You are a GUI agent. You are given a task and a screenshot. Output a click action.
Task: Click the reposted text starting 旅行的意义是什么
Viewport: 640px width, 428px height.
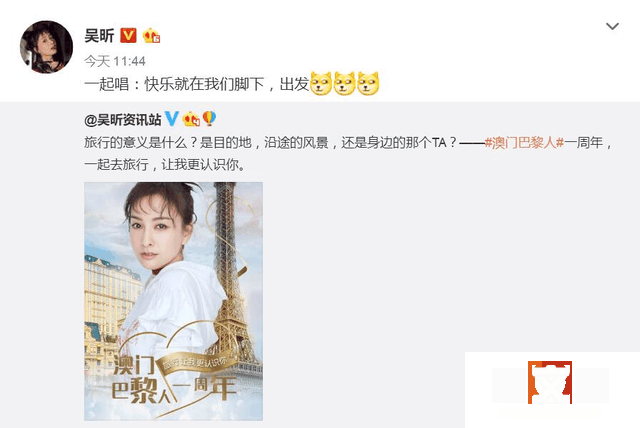348,154
